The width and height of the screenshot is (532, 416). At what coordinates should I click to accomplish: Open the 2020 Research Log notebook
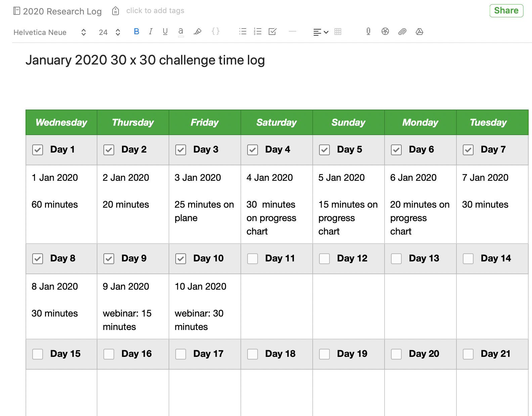[x=58, y=11]
